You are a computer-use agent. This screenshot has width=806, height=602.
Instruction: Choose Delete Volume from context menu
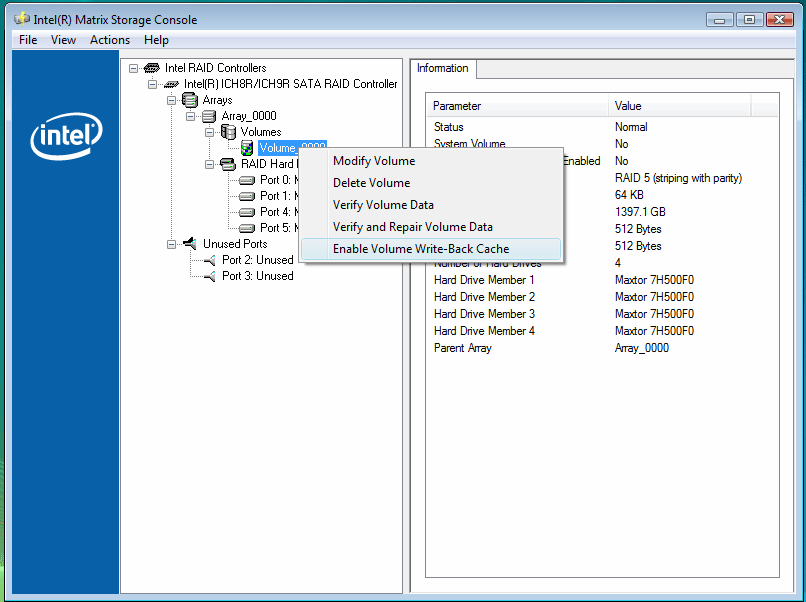[431, 183]
